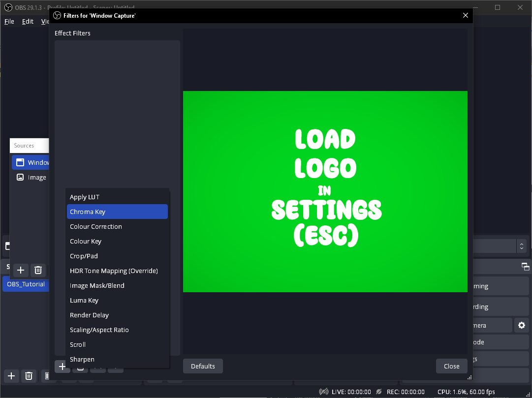
Task: Select the Window Capture source icon
Action: 20,162
